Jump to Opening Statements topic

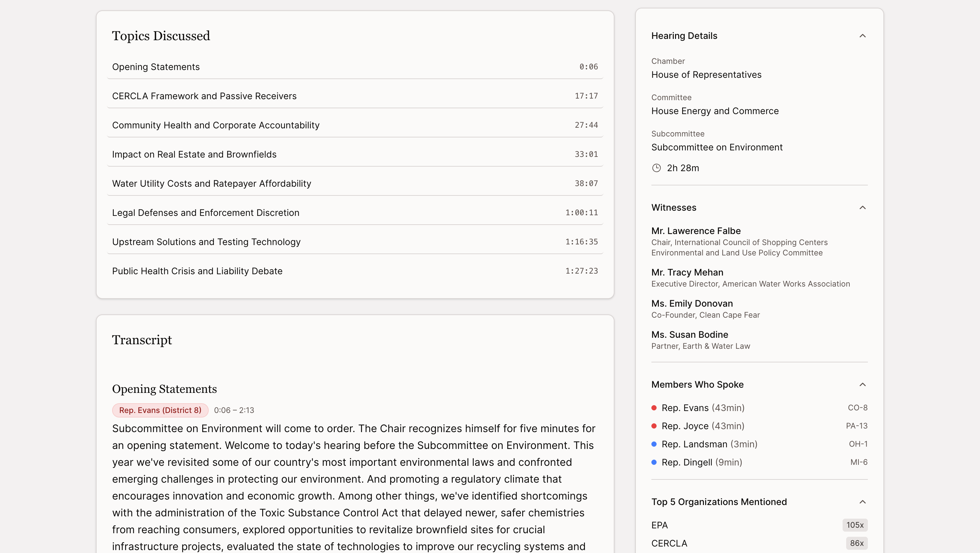pos(156,66)
